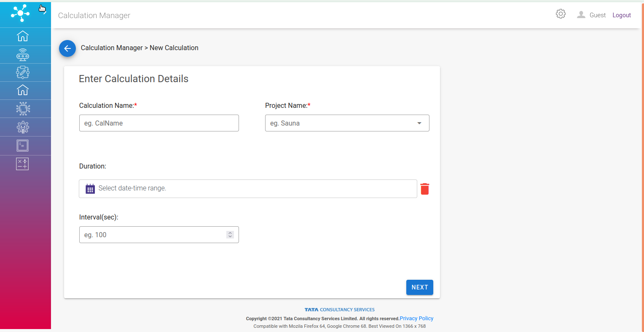
Task: Click the calendar icon in Duration field
Action: (90, 188)
